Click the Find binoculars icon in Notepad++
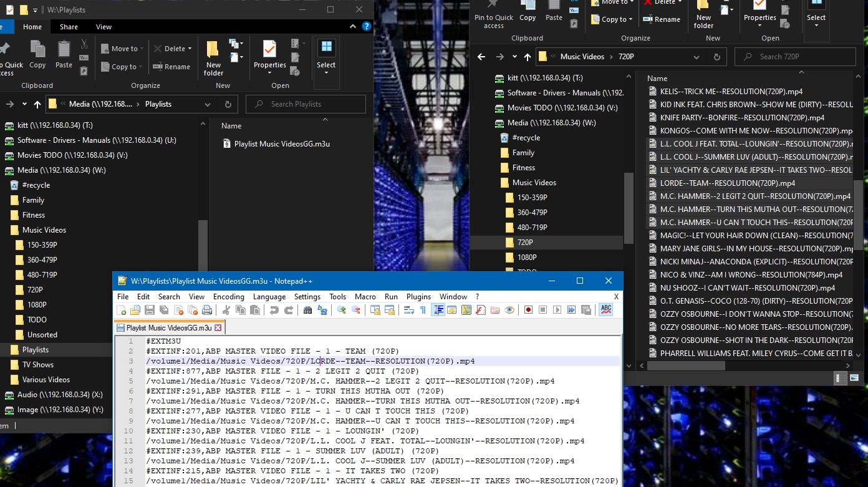The image size is (868, 487). tap(307, 310)
